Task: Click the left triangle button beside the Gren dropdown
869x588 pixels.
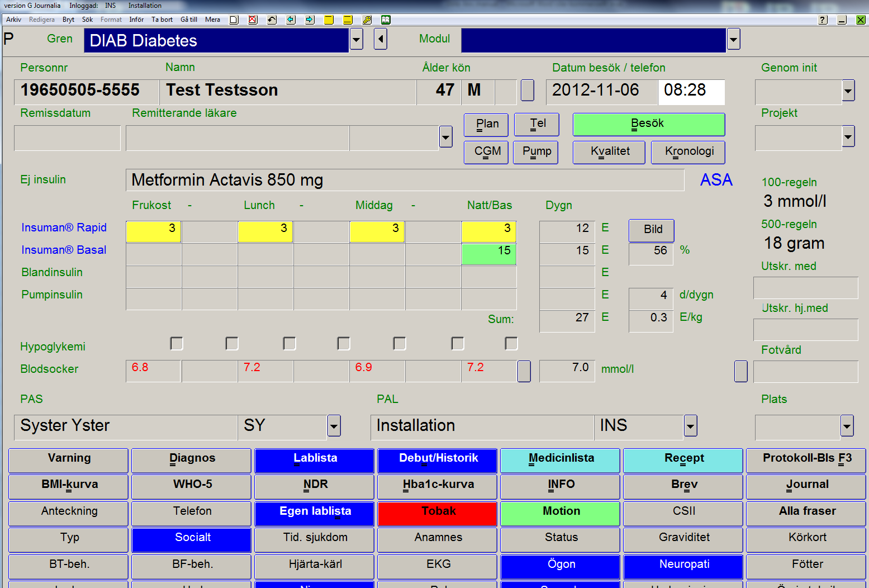Action: click(x=381, y=39)
